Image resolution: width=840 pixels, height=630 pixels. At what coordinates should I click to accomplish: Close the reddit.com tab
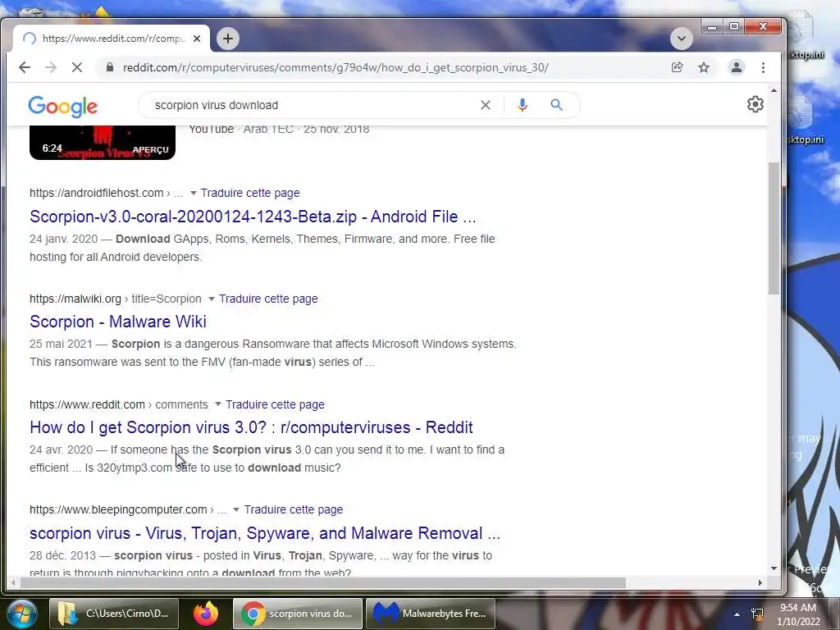click(197, 39)
